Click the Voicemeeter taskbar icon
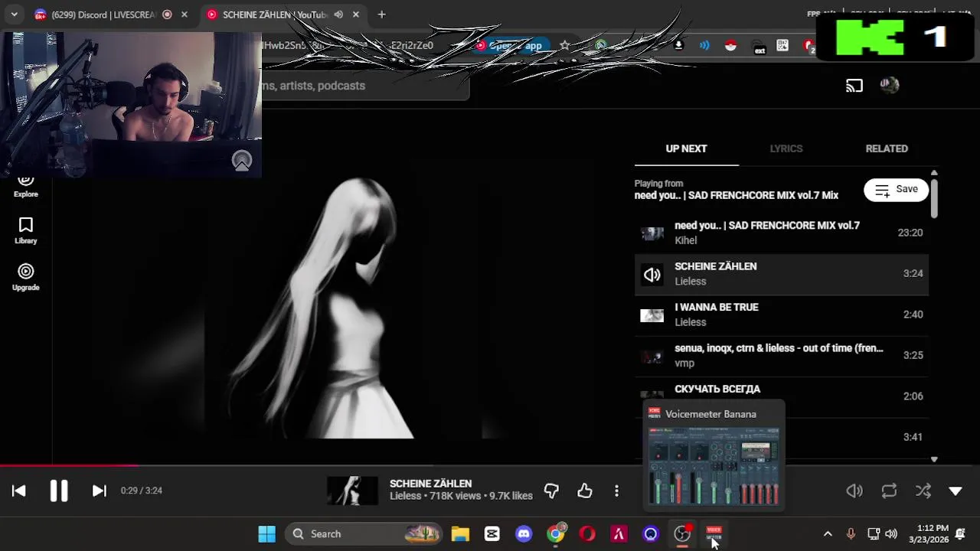Image resolution: width=980 pixels, height=551 pixels. tap(714, 534)
